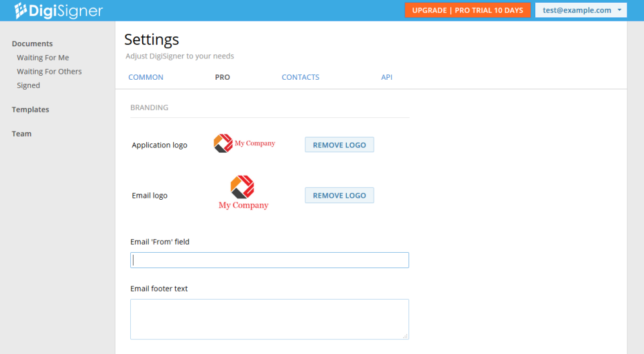Go to Templates section
The image size is (644, 354).
coord(30,110)
